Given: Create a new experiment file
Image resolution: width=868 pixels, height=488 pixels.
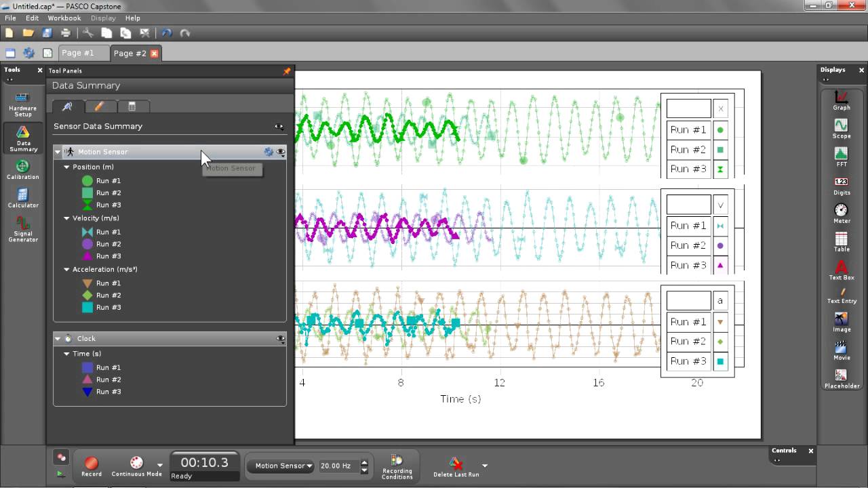Looking at the screenshot, I should pyautogui.click(x=9, y=33).
